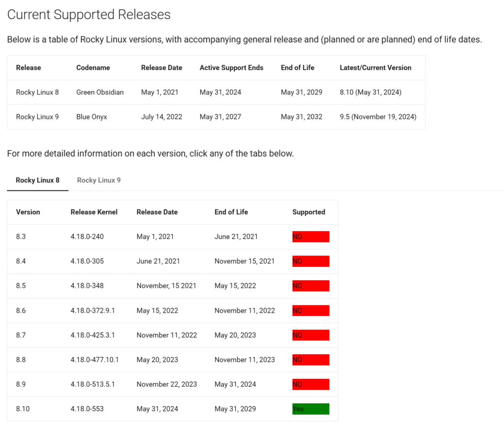
Task: Click 'June 21, 2021' end of life for 8.3
Action: tap(236, 236)
